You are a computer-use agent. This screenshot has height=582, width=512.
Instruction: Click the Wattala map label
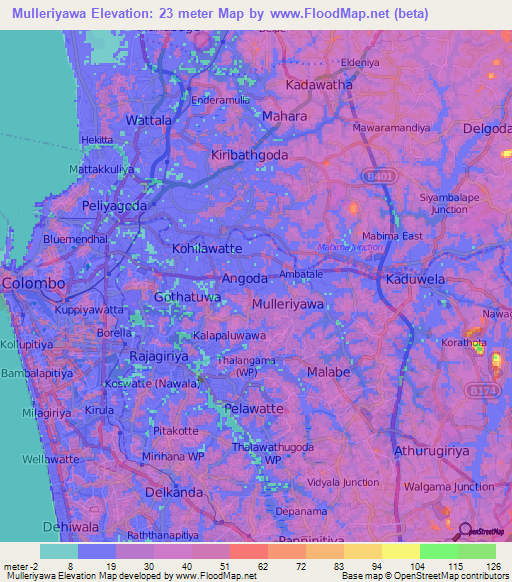pos(149,120)
